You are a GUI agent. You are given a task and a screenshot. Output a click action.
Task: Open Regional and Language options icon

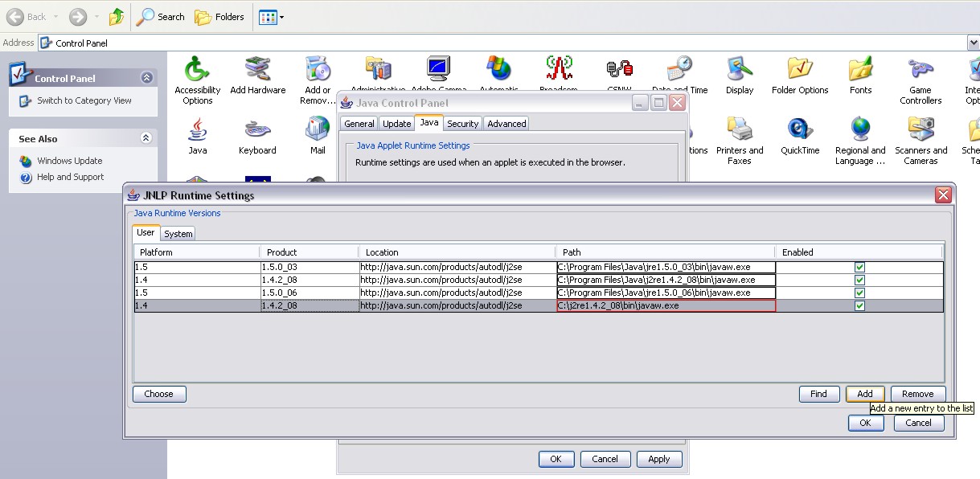click(x=860, y=141)
